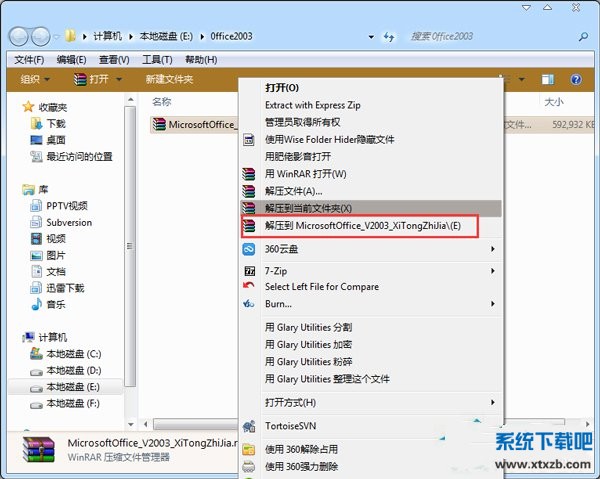Click the Wise Folder Hider icon
600x479 pixels.
pyautogui.click(x=250, y=140)
